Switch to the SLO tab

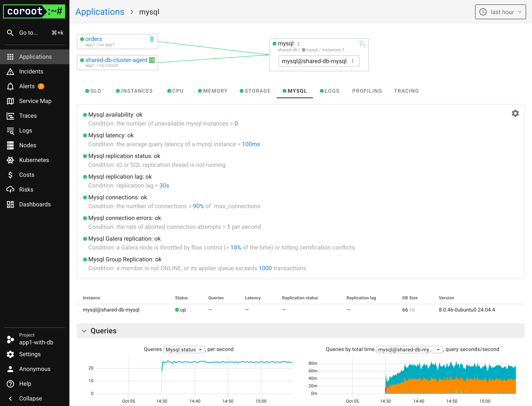point(93,91)
